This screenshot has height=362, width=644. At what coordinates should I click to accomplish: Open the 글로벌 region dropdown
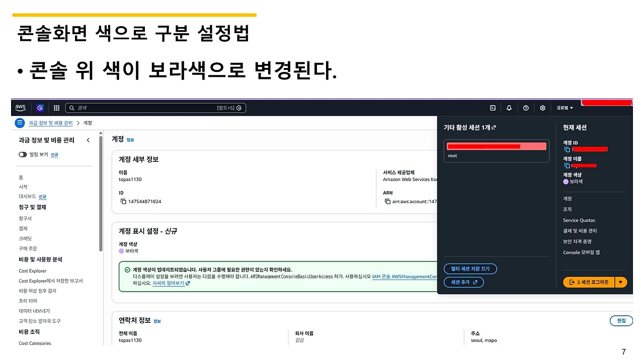pos(563,108)
